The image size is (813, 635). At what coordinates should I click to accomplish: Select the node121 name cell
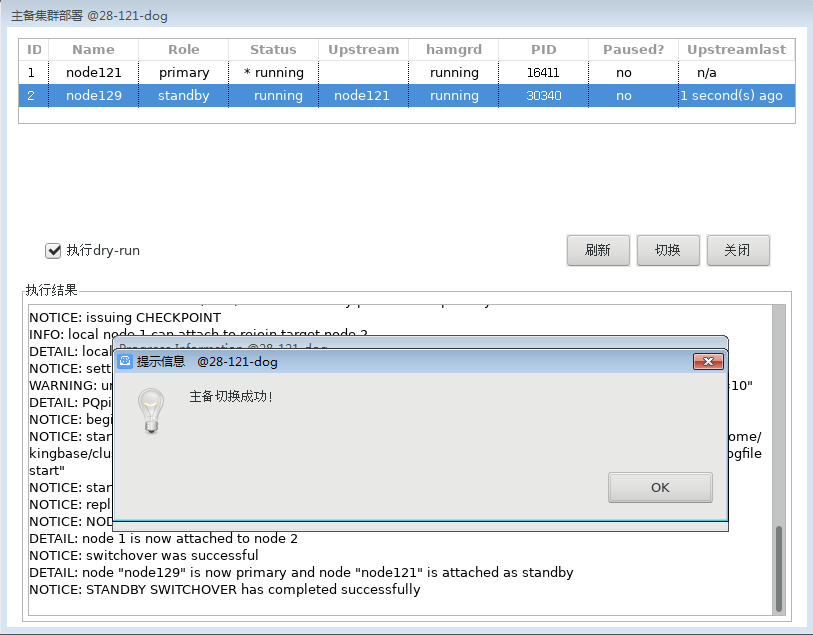(93, 73)
